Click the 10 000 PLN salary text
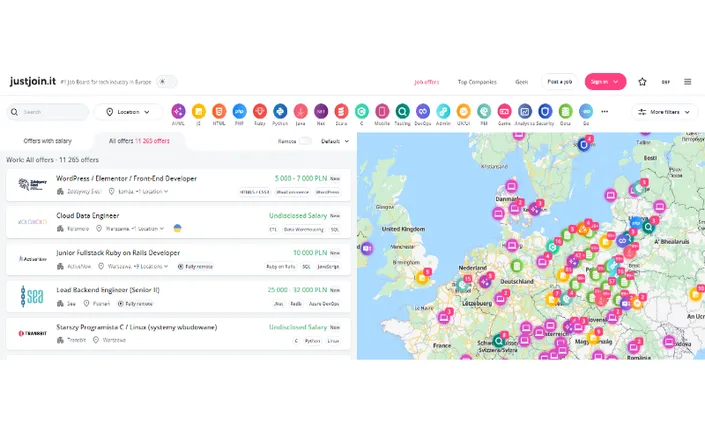Screen dimensions: 705x427 [x=310, y=253]
